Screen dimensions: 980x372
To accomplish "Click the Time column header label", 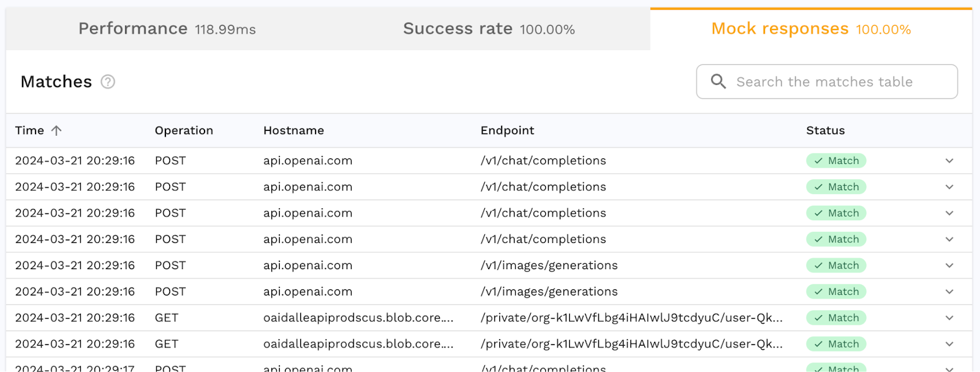I will tap(29, 130).
